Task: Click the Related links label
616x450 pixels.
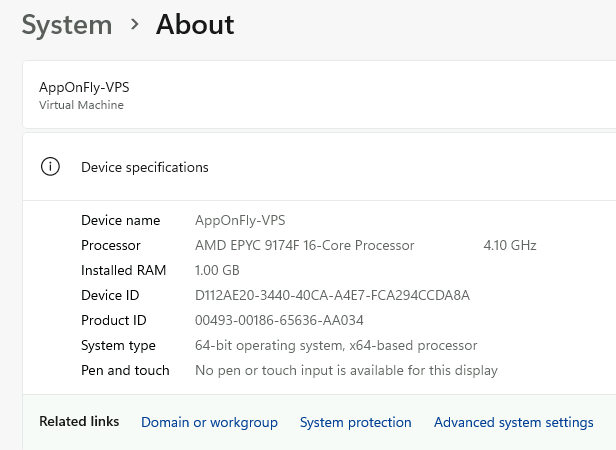Action: click(x=79, y=422)
